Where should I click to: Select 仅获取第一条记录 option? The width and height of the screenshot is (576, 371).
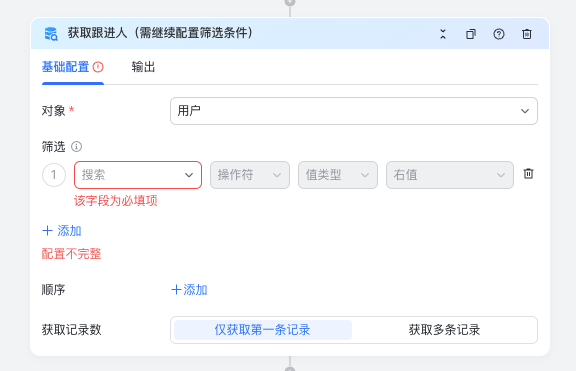pos(263,330)
